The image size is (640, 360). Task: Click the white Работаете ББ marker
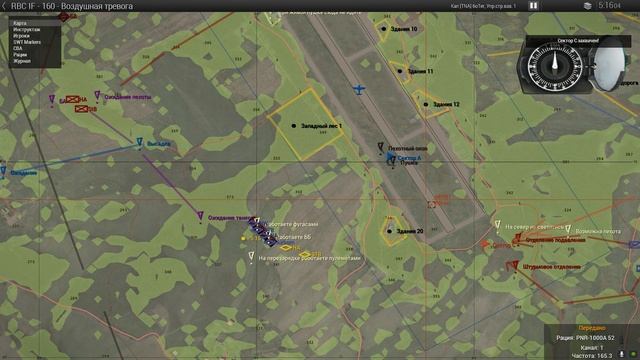point(269,234)
